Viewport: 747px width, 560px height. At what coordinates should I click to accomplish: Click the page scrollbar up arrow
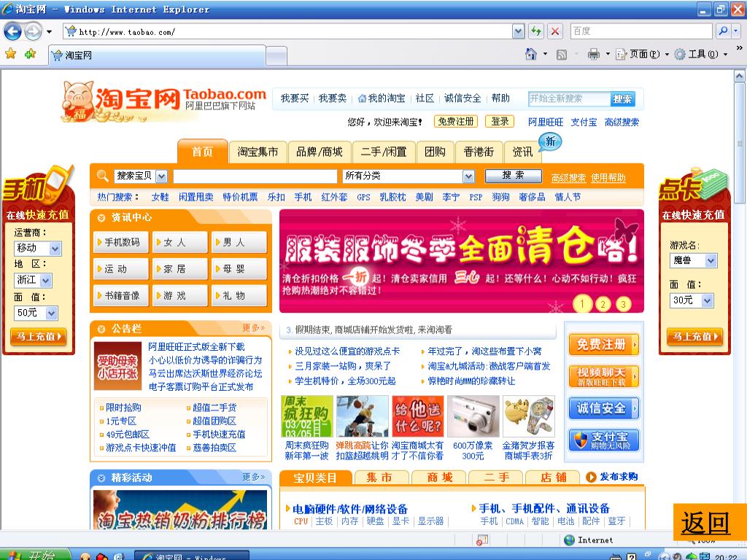(x=739, y=76)
